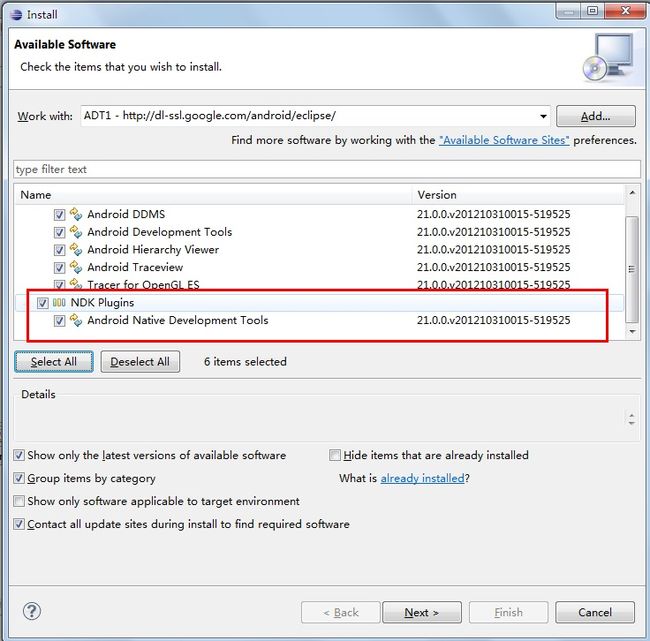Click the type filter text field
The width and height of the screenshot is (650, 641).
(327, 169)
